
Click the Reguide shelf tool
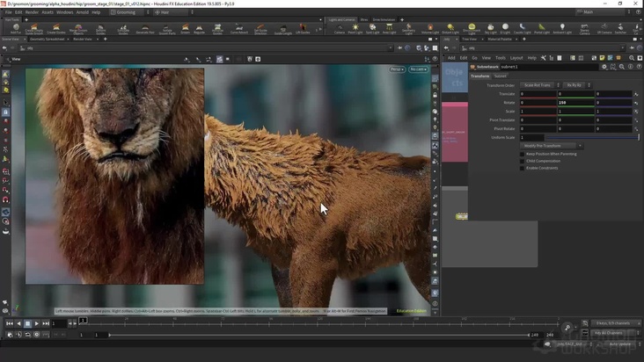tap(199, 28)
